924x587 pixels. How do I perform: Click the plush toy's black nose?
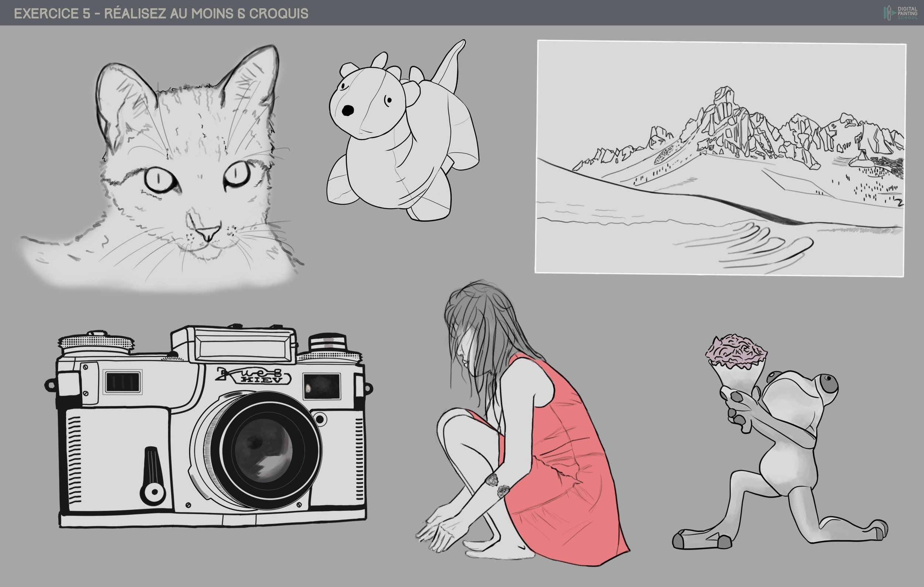point(348,111)
